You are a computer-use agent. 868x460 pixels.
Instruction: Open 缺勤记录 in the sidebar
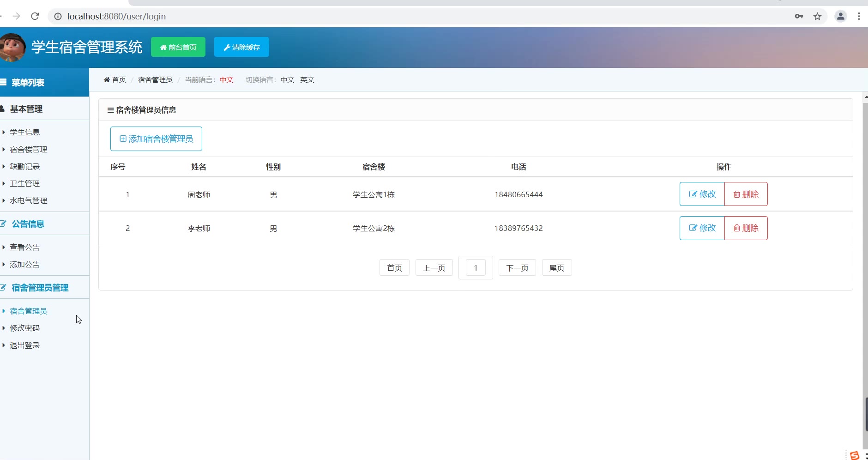(25, 166)
